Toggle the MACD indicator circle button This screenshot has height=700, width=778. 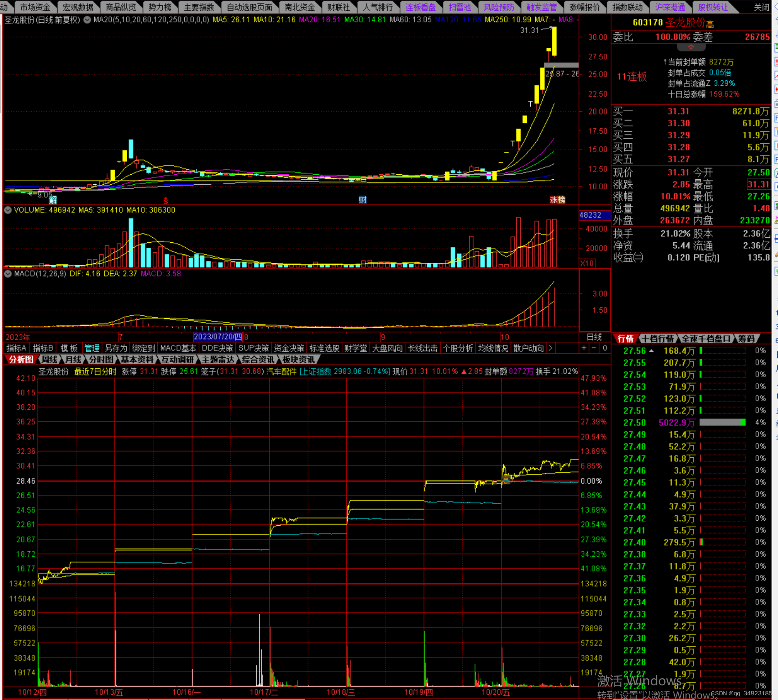[x=8, y=274]
